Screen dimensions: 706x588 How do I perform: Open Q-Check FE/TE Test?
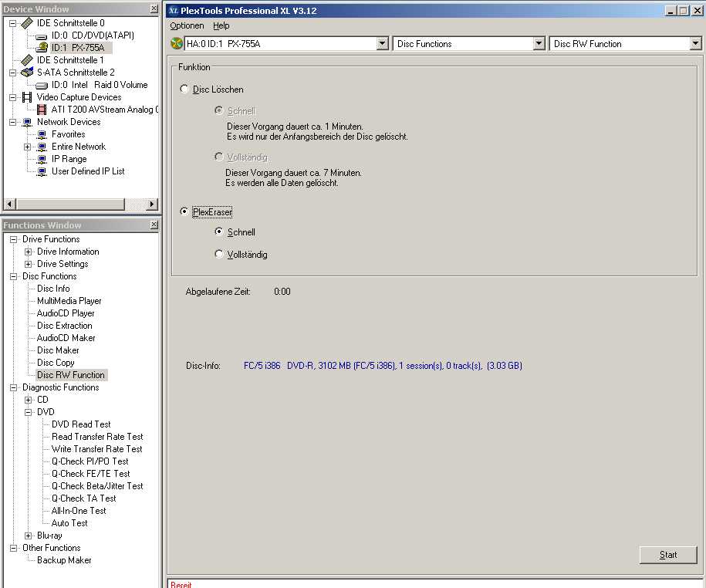90,474
